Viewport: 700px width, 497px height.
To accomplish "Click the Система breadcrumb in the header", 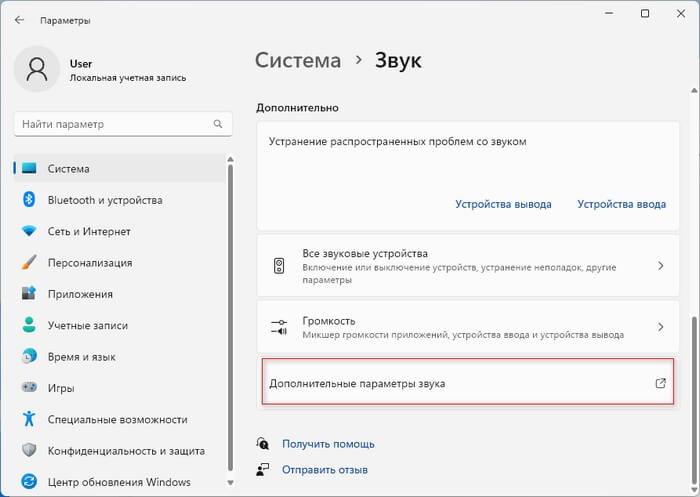I will tap(298, 60).
